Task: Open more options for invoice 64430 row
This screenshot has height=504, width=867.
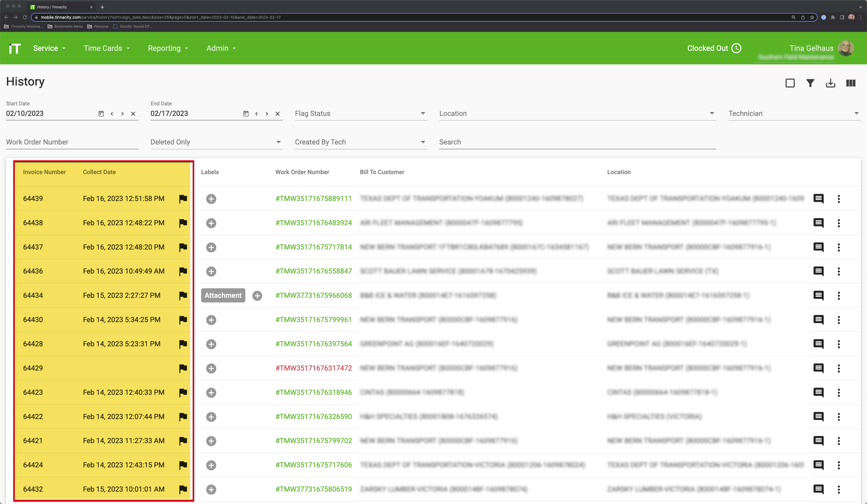Action: click(x=839, y=320)
